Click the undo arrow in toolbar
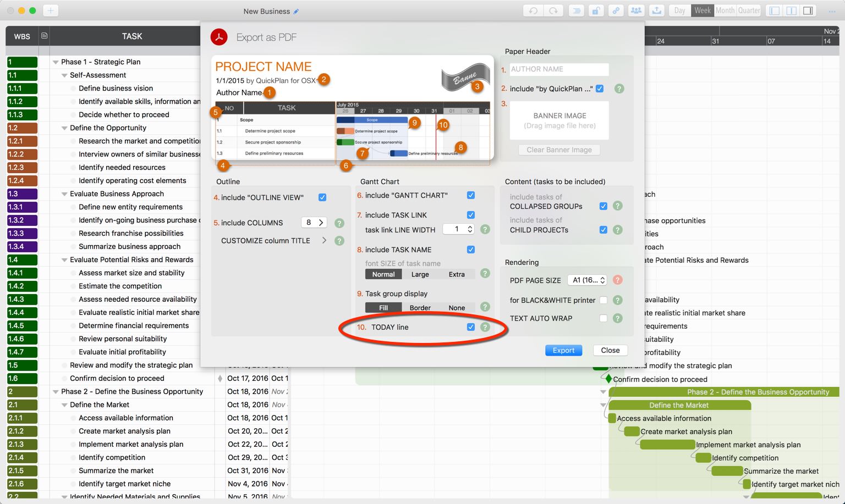The width and height of the screenshot is (845, 504). pos(533,10)
